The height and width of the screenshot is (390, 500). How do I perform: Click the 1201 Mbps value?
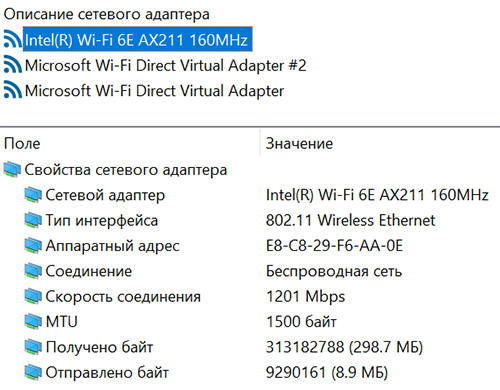coord(305,296)
